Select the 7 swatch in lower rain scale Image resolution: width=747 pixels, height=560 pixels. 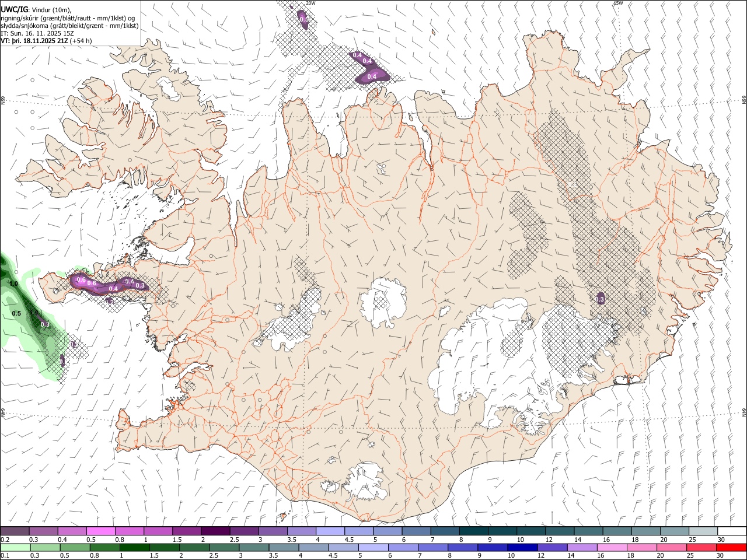(432, 547)
